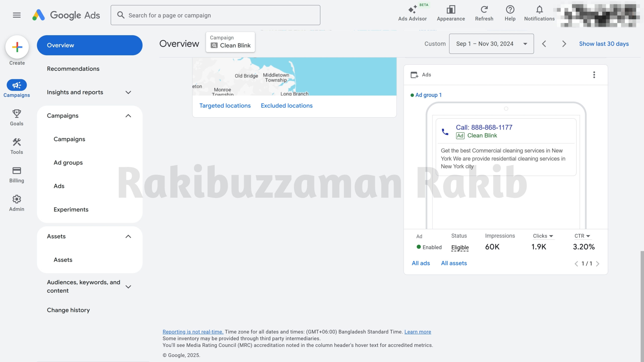Click the Create plus button

coord(17,47)
